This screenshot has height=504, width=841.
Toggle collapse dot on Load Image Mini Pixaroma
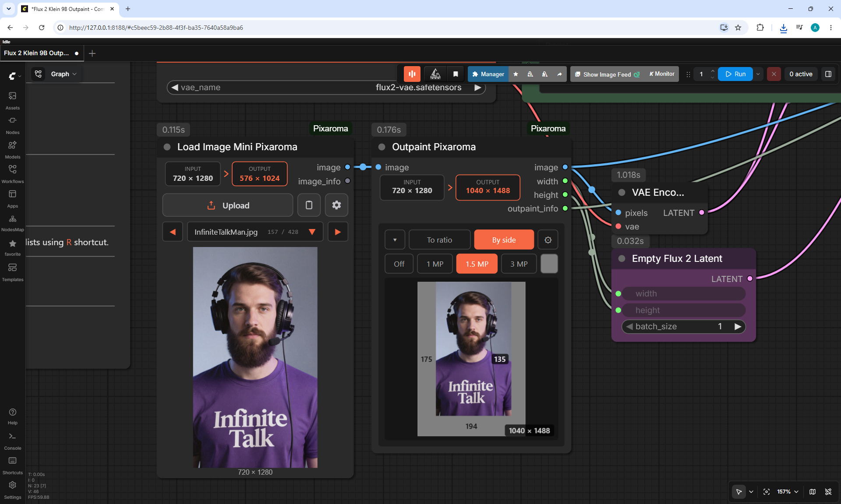[167, 147]
